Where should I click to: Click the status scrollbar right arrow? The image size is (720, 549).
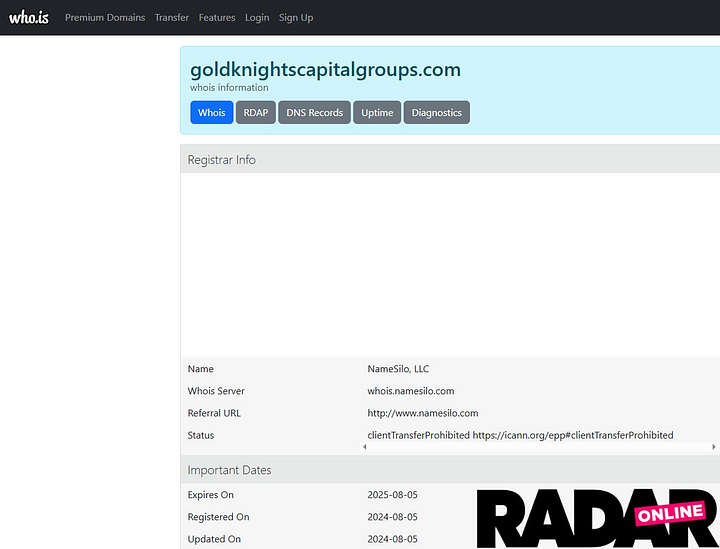[714, 447]
